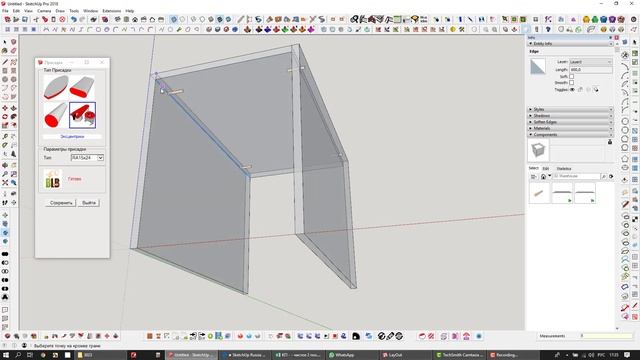Set Wireframe face style
640x360 pixels.
click(193, 19)
